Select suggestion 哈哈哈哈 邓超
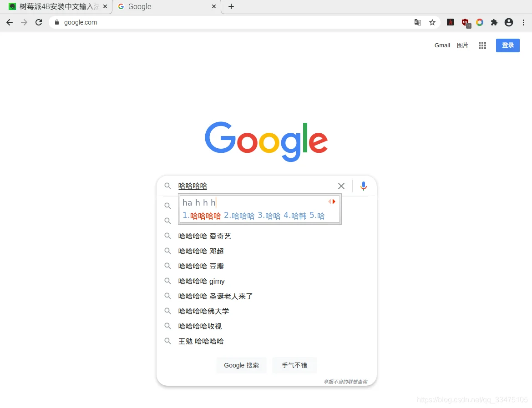The width and height of the screenshot is (532, 408). coord(266,252)
